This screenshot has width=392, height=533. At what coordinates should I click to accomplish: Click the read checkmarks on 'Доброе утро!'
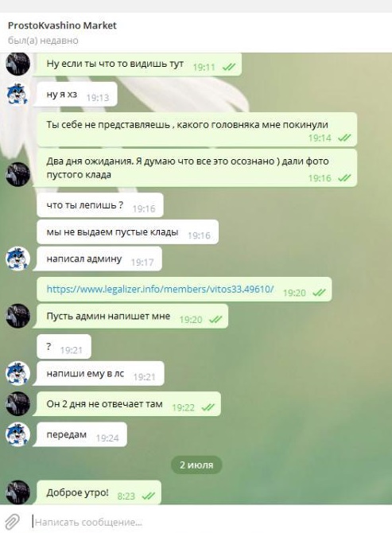148,496
